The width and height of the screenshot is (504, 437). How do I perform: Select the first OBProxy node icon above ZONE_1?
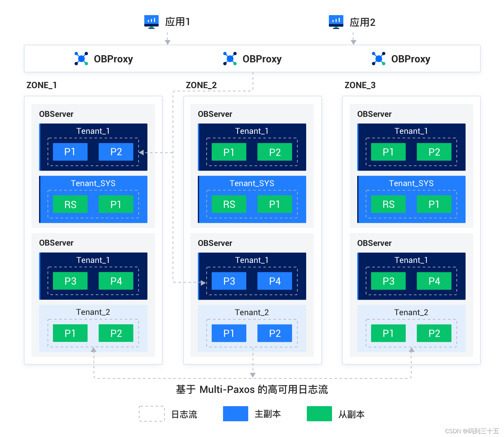[81, 59]
